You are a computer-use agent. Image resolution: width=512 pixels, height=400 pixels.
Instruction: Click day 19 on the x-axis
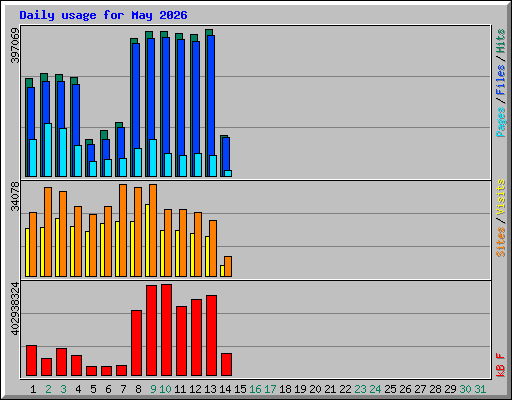coord(300,389)
